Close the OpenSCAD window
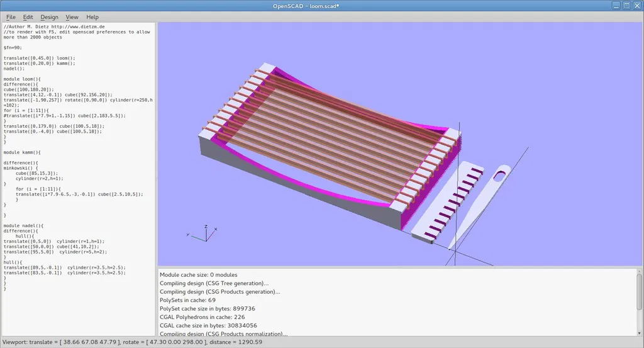 [637, 6]
